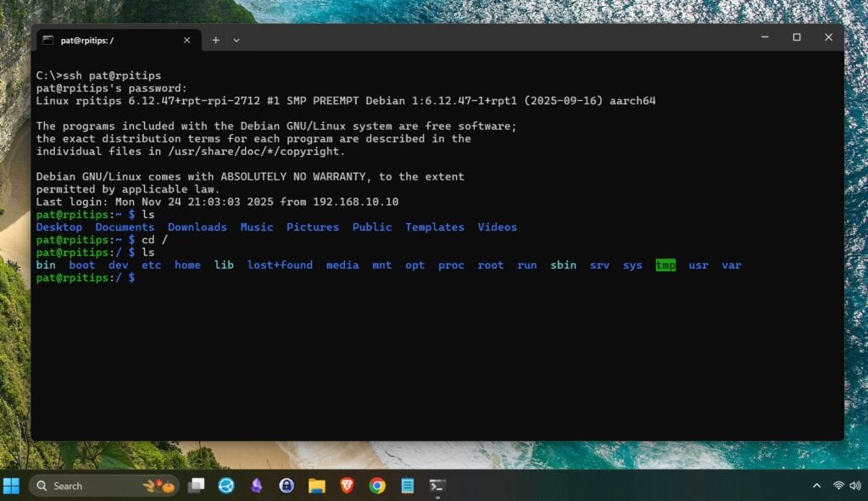Open a new terminal tab with plus button
The image size is (868, 501).
(215, 40)
